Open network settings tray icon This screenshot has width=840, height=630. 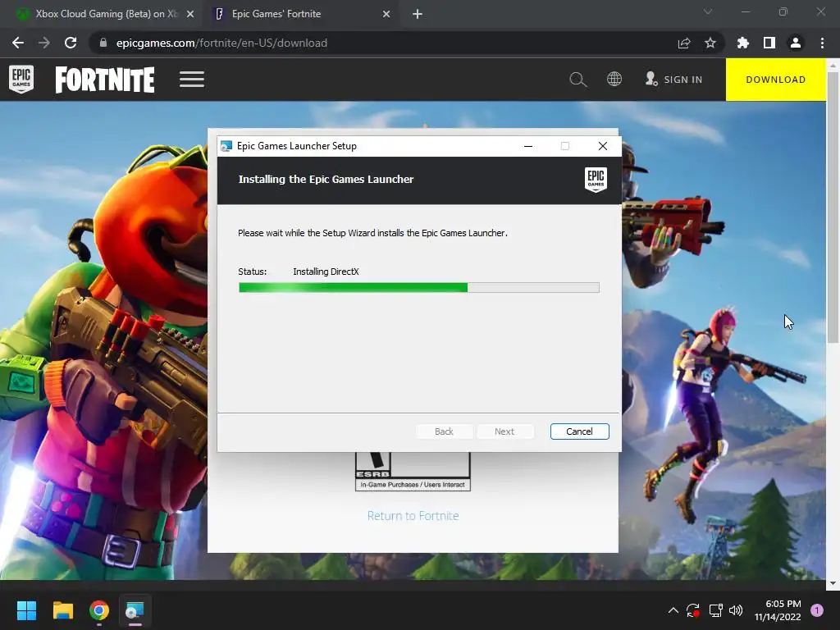(x=715, y=610)
